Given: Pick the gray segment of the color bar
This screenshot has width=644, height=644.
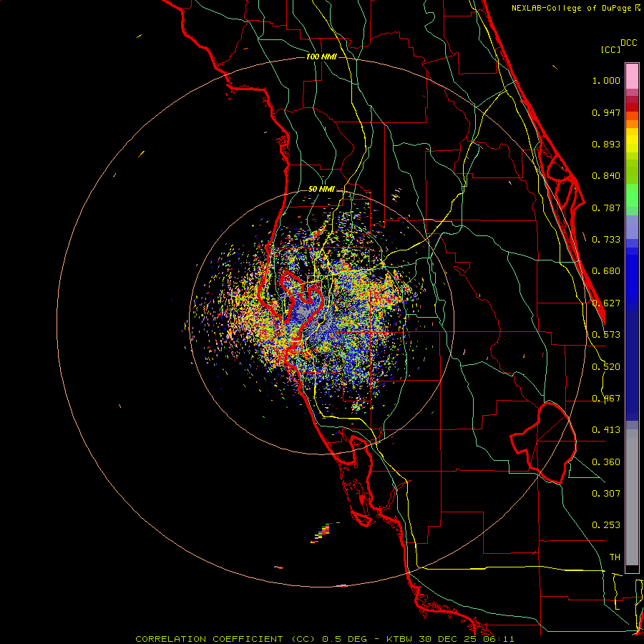Looking at the screenshot, I should click(632, 497).
